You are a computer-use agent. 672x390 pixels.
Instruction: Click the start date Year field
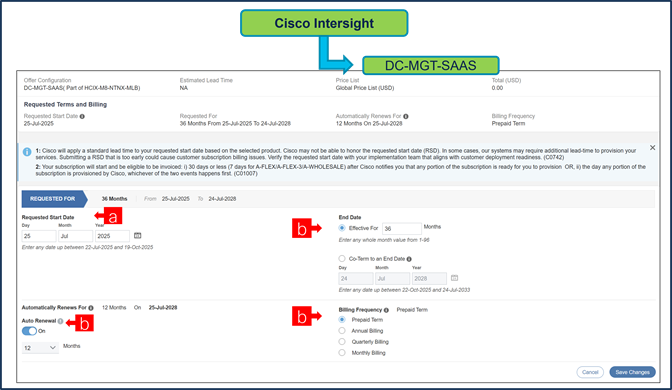pyautogui.click(x=112, y=236)
